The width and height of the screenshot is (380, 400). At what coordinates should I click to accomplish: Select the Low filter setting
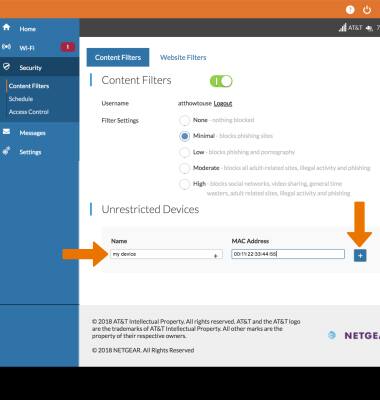[184, 152]
